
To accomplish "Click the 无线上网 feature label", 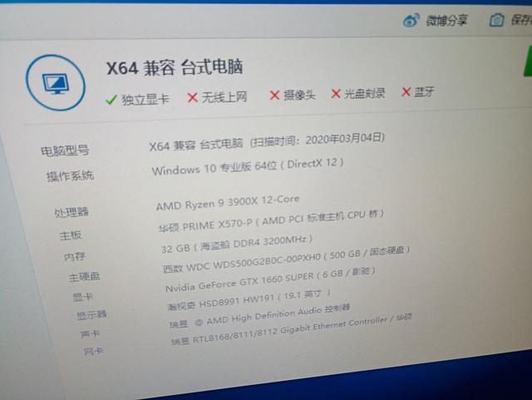I will pyautogui.click(x=224, y=97).
